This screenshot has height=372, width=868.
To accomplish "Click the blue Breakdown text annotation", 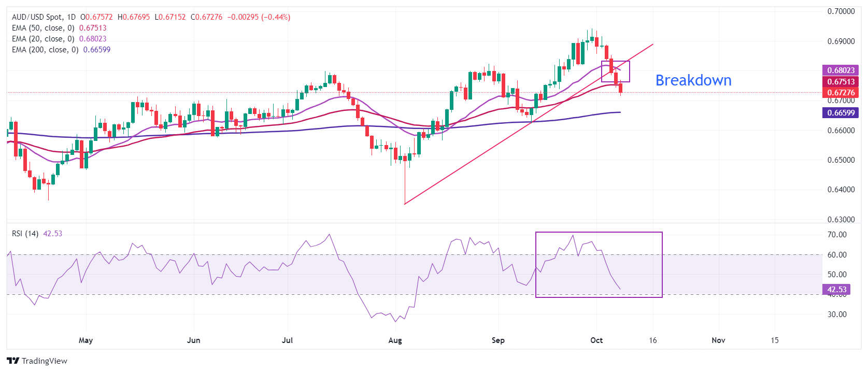I will pyautogui.click(x=693, y=80).
